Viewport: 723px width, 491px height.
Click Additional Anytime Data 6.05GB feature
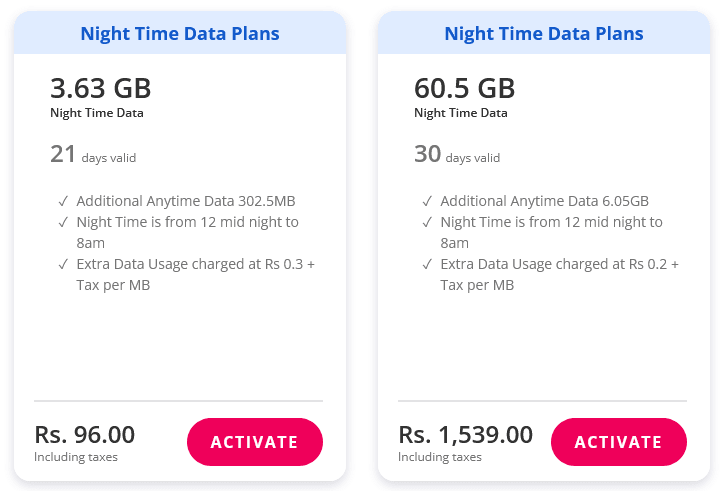(545, 201)
